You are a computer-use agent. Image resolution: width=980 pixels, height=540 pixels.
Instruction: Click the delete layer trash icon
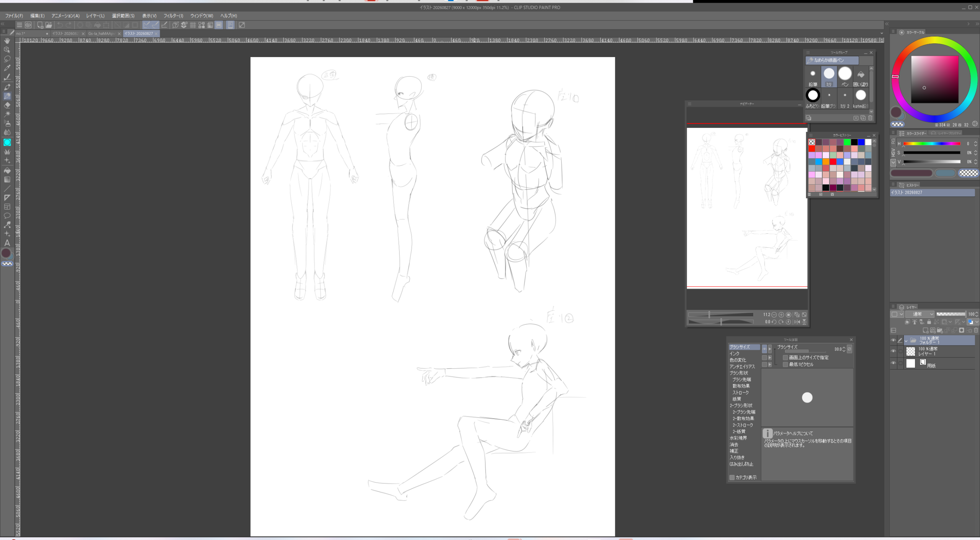point(976,330)
